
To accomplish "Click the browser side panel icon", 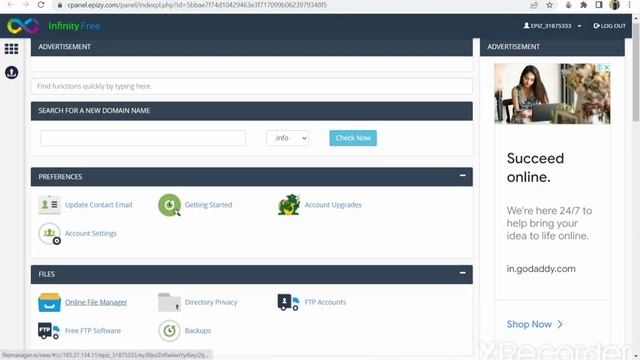I will [x=599, y=5].
